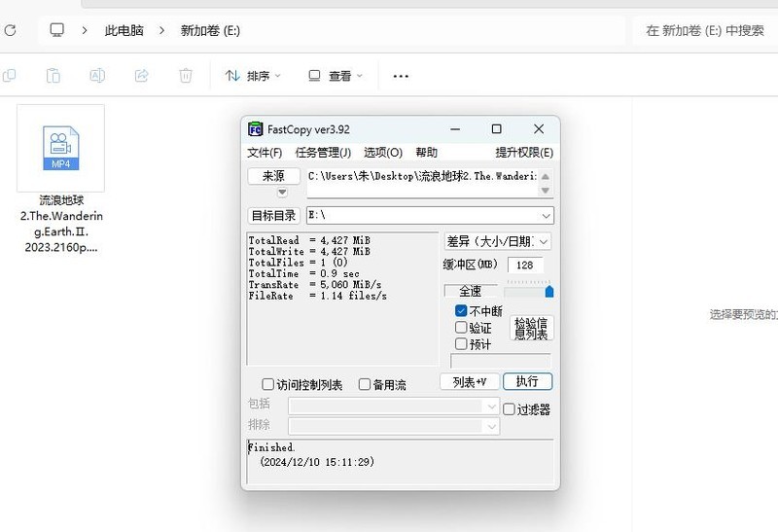Open FastCopy 选项(O) menu

pyautogui.click(x=383, y=153)
